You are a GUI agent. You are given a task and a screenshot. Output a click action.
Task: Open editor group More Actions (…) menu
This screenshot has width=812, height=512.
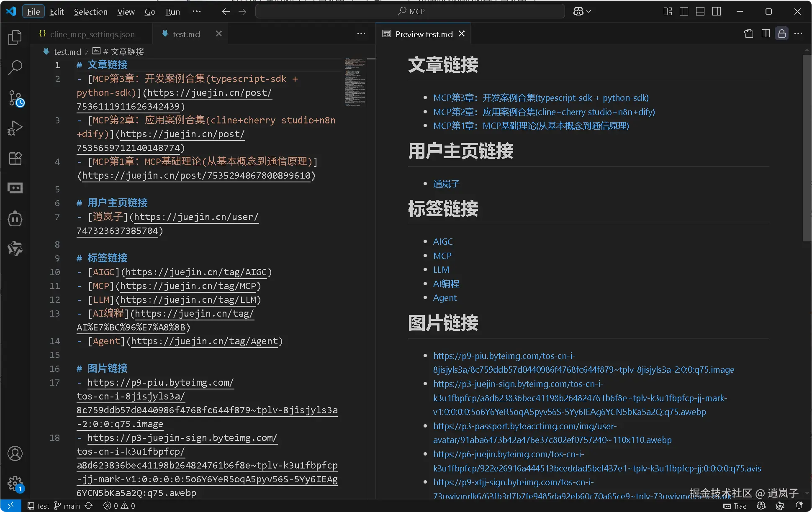pyautogui.click(x=361, y=34)
